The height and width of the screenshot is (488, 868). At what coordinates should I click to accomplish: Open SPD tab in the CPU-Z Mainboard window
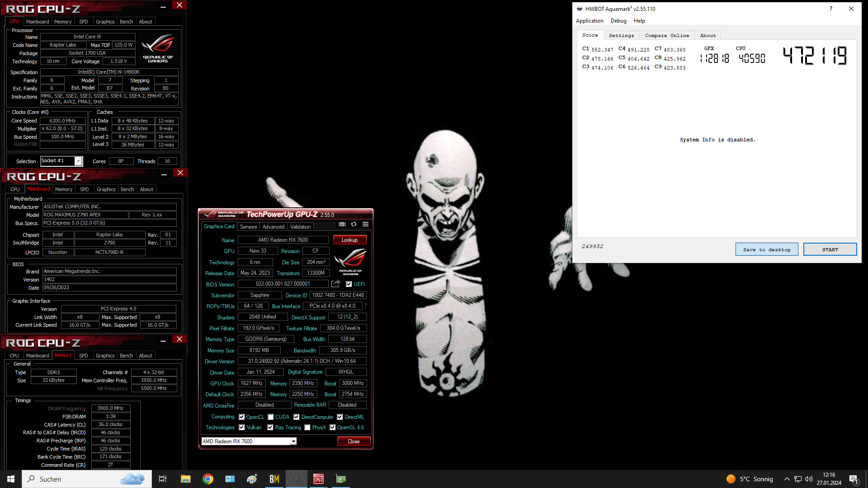[84, 189]
